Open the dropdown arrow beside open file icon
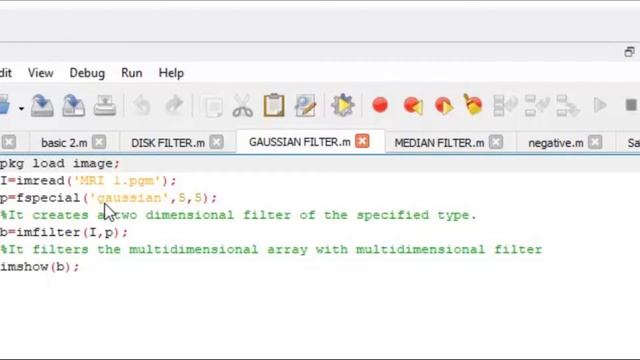 click(x=21, y=109)
